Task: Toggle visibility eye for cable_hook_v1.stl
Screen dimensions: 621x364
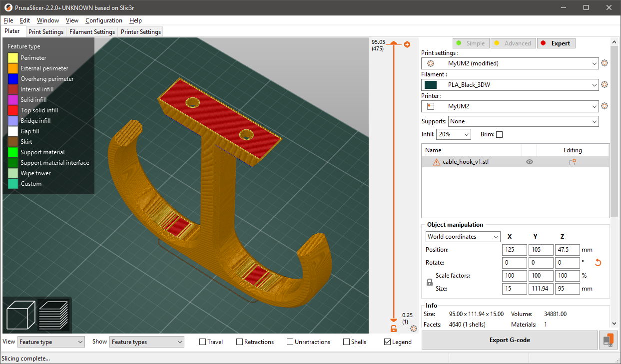Action: pyautogui.click(x=529, y=161)
